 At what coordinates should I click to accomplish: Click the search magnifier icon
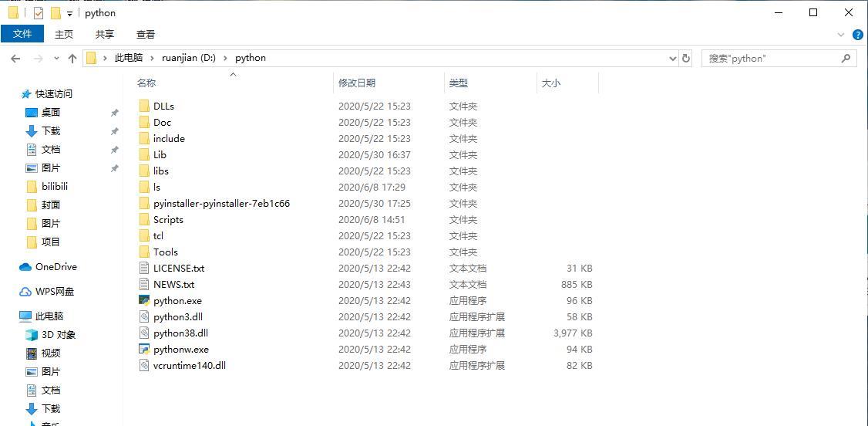click(846, 58)
